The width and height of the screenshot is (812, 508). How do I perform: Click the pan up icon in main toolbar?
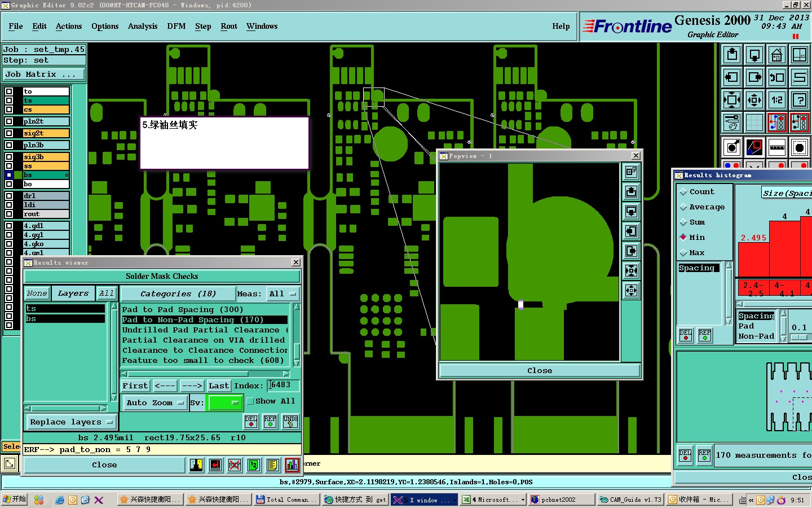732,55
